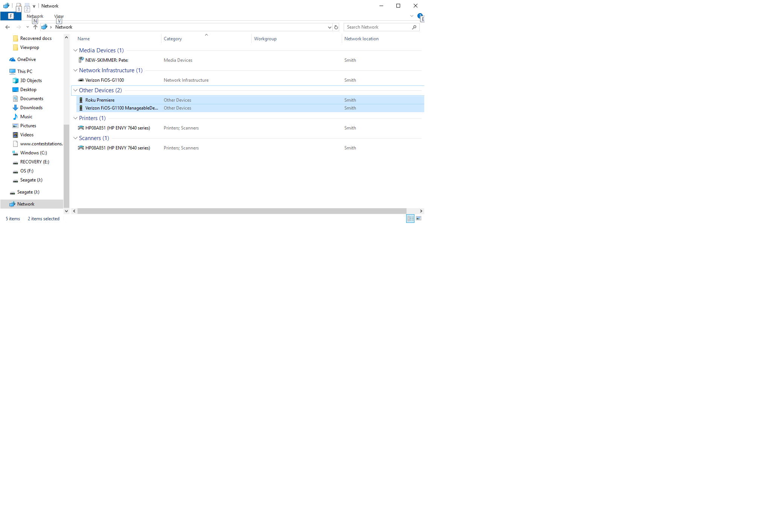Open address bar history dropdown
Image resolution: width=760 pixels, height=532 pixels.
330,27
